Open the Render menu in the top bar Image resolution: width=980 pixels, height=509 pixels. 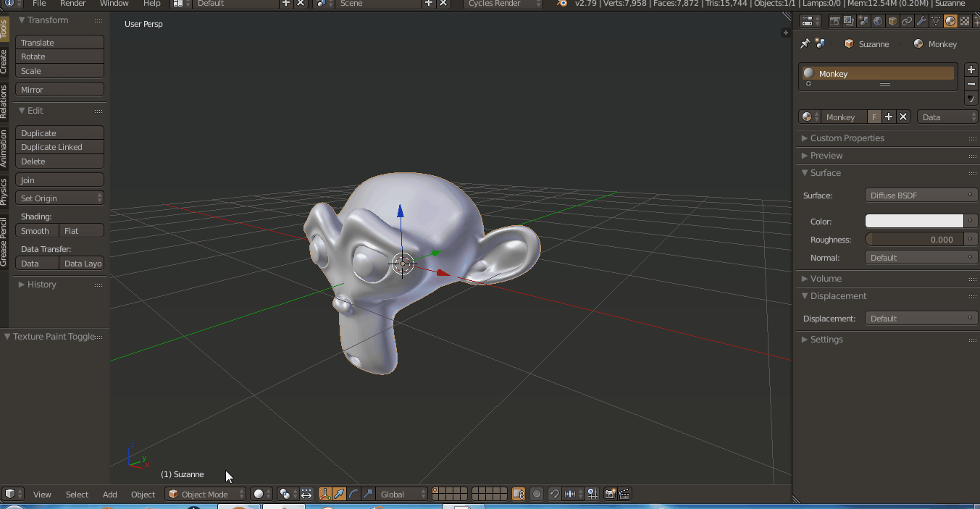pos(72,4)
